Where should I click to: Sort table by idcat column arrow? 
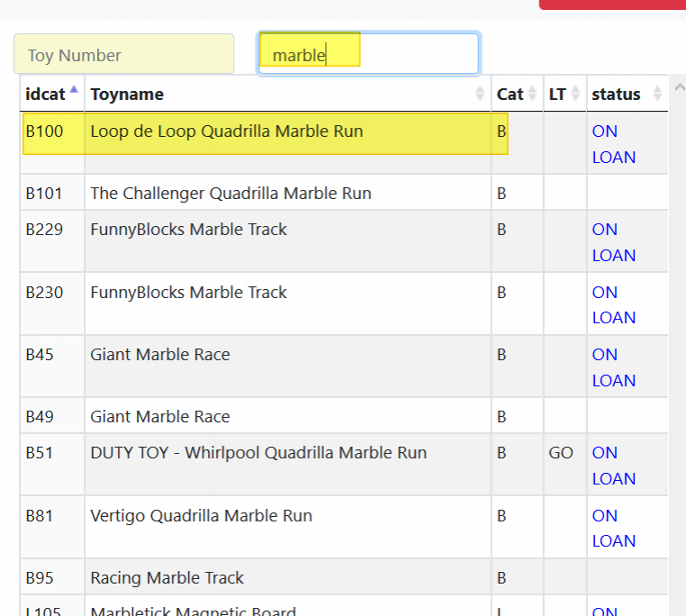(74, 94)
